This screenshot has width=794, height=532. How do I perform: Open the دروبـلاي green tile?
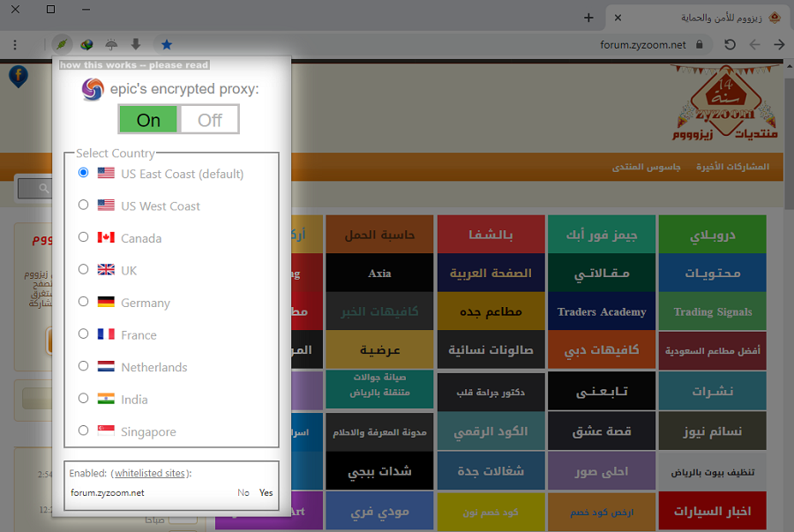(x=713, y=235)
